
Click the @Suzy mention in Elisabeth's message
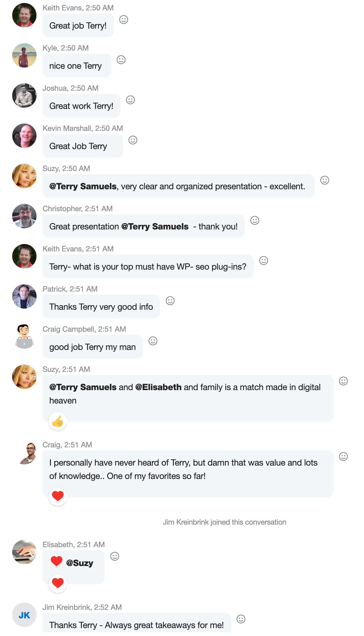click(80, 563)
